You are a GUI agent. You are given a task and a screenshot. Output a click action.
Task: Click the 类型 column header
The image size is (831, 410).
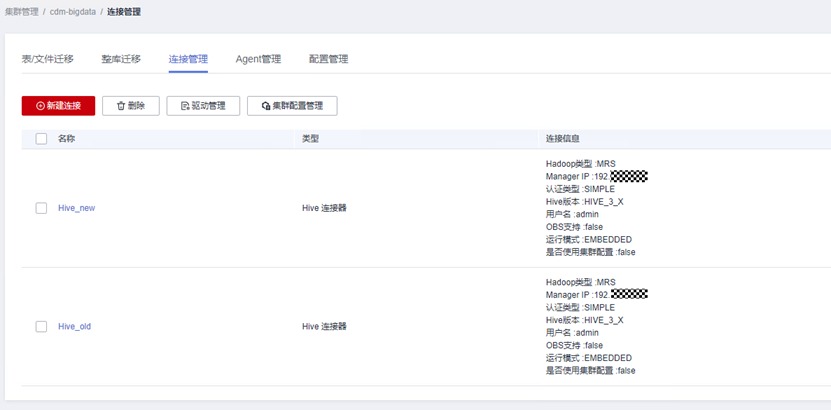pyautogui.click(x=311, y=139)
